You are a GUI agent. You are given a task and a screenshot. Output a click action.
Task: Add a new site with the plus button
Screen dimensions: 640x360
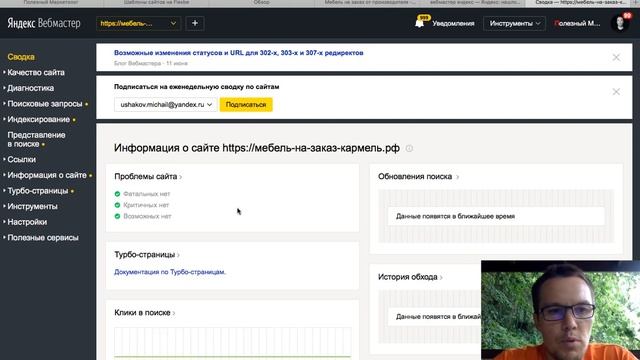195,23
